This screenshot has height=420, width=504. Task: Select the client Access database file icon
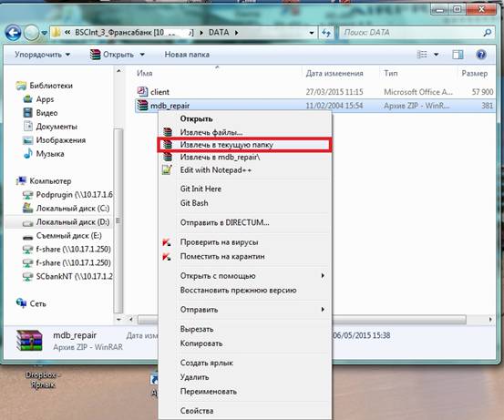pos(142,92)
